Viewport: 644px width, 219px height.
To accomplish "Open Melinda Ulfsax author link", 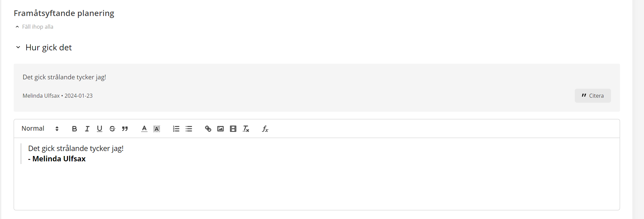I will tap(41, 96).
